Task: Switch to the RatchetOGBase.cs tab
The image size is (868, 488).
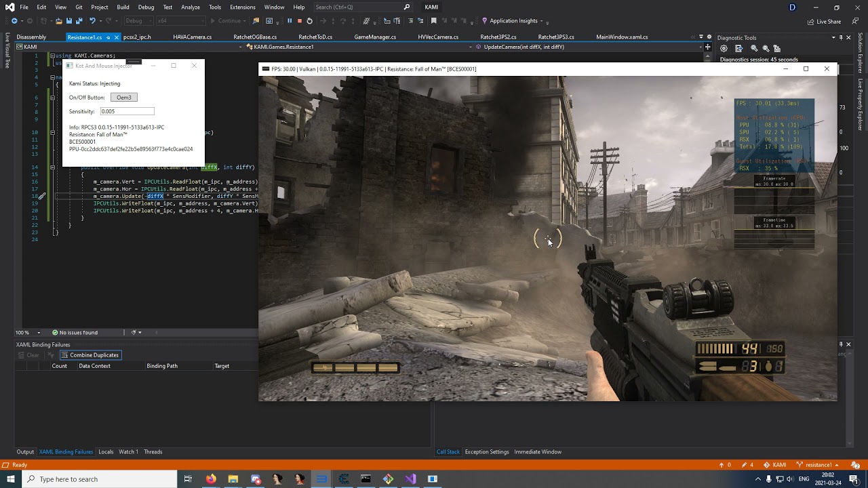Action: click(x=255, y=37)
